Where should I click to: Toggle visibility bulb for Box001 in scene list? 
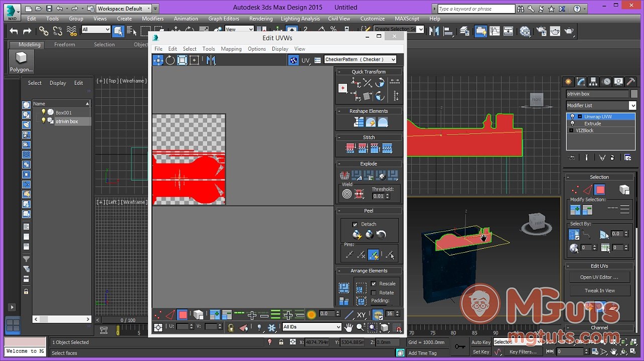44,112
